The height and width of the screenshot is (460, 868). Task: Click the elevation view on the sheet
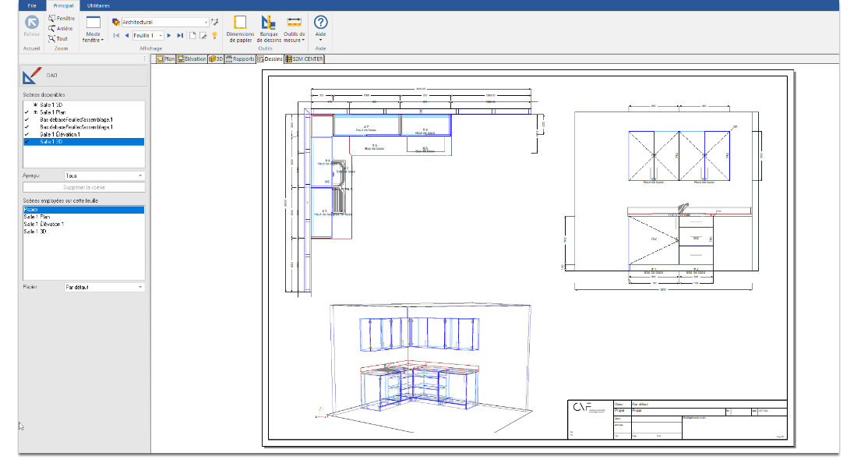pos(663,196)
